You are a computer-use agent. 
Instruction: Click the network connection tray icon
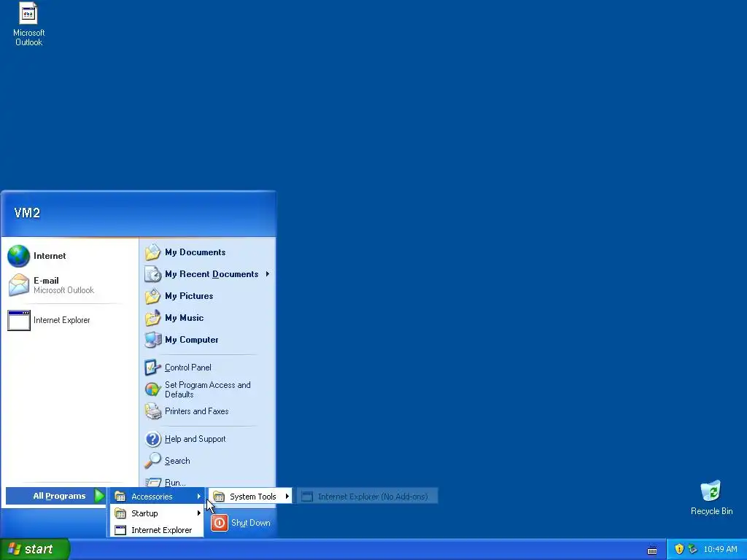(692, 549)
